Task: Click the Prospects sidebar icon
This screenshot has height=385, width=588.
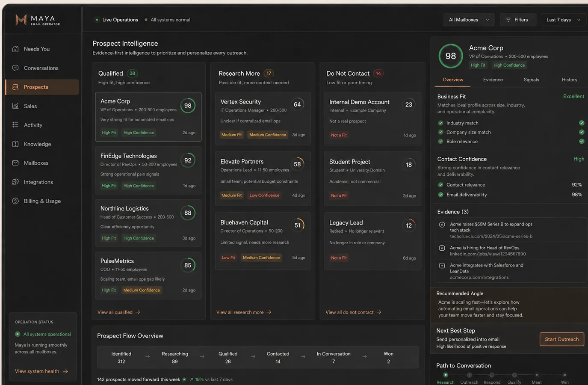Action: (x=15, y=87)
